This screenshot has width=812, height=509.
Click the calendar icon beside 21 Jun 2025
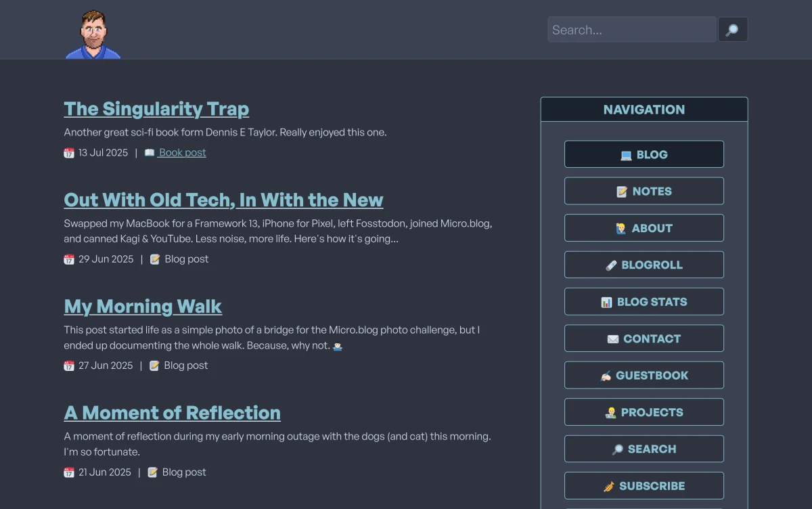tap(69, 472)
